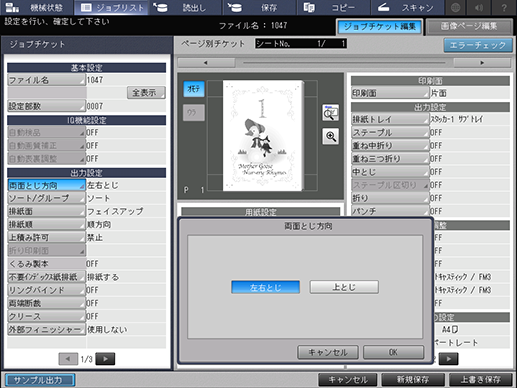Select 上とじ binding option

tap(344, 287)
